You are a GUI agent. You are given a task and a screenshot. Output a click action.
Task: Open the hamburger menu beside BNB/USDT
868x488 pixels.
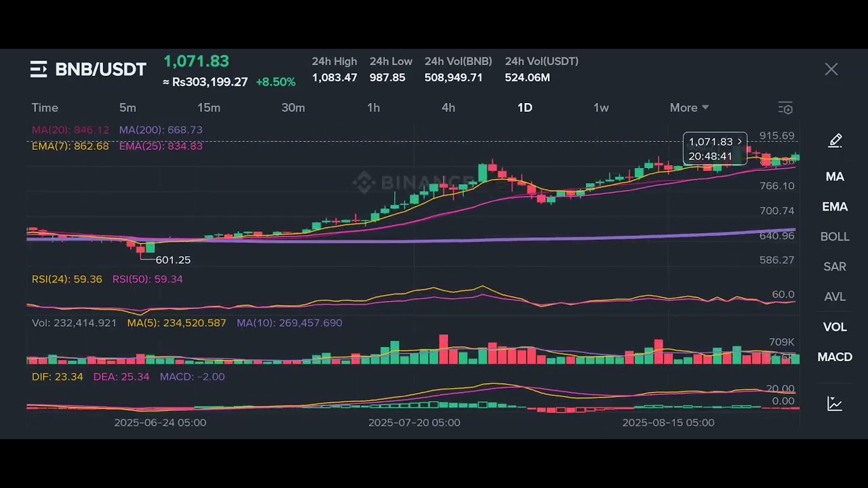point(39,69)
